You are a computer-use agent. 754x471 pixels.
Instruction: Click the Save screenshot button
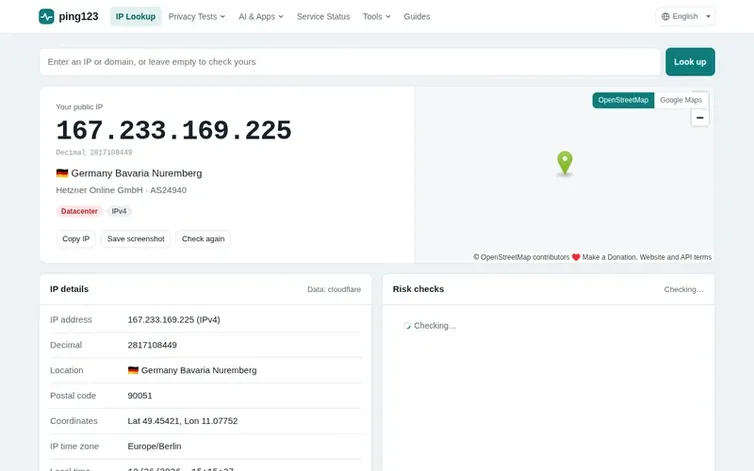click(x=136, y=239)
